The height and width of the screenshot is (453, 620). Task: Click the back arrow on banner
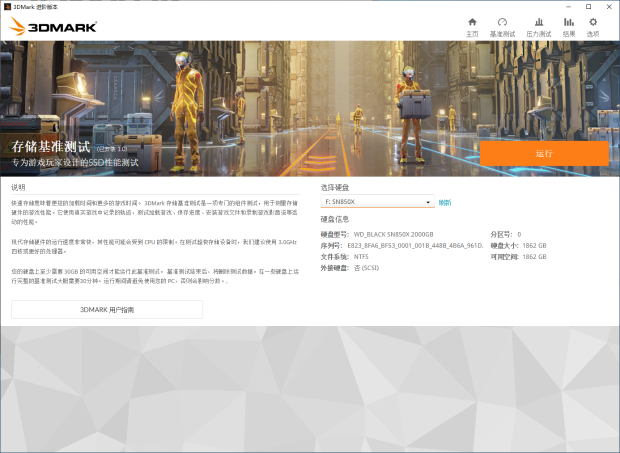pos(5,42)
